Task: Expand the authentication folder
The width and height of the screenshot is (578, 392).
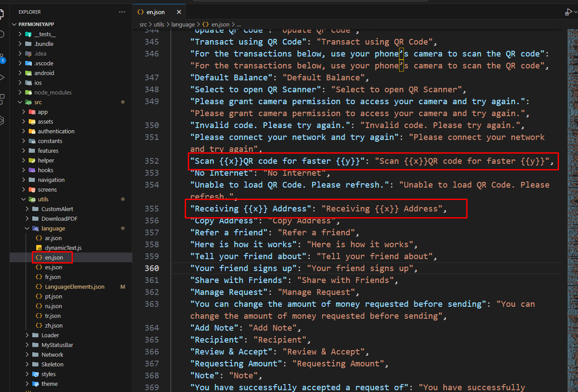Action: (x=56, y=131)
